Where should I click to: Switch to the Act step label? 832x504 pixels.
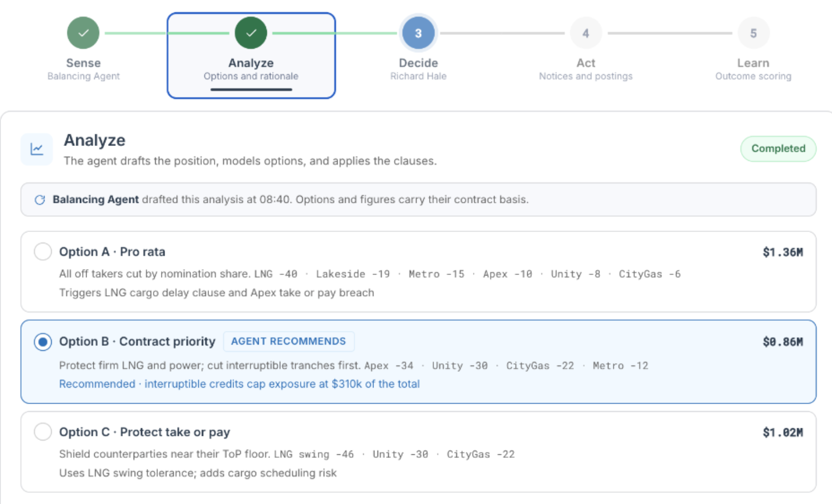pyautogui.click(x=586, y=63)
